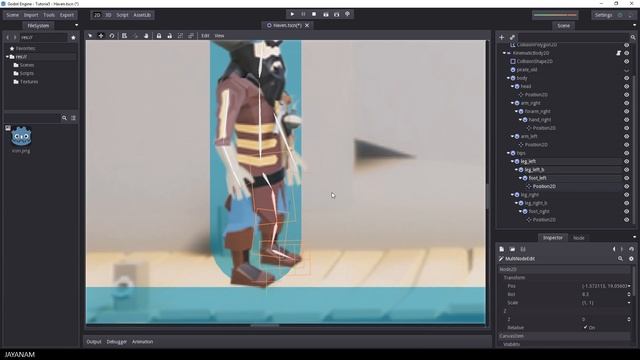Unlock the selected object with open padlock
This screenshot has height=360, width=640.
[x=169, y=36]
